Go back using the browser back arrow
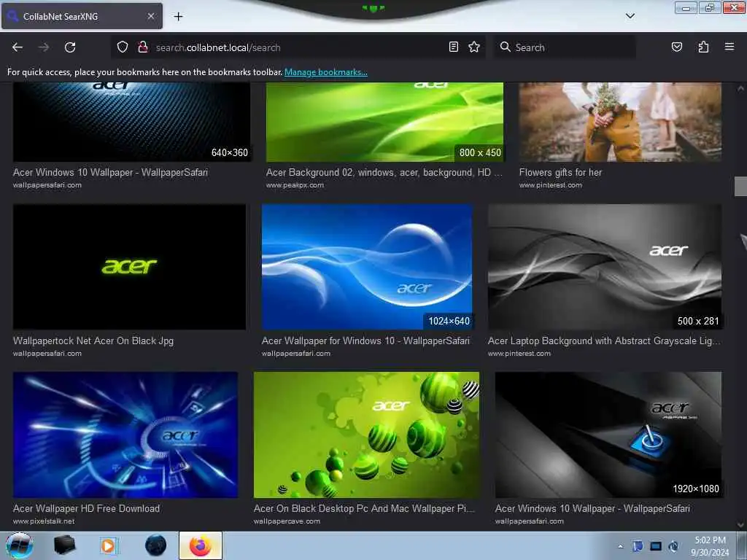Image resolution: width=747 pixels, height=560 pixels. [x=18, y=47]
